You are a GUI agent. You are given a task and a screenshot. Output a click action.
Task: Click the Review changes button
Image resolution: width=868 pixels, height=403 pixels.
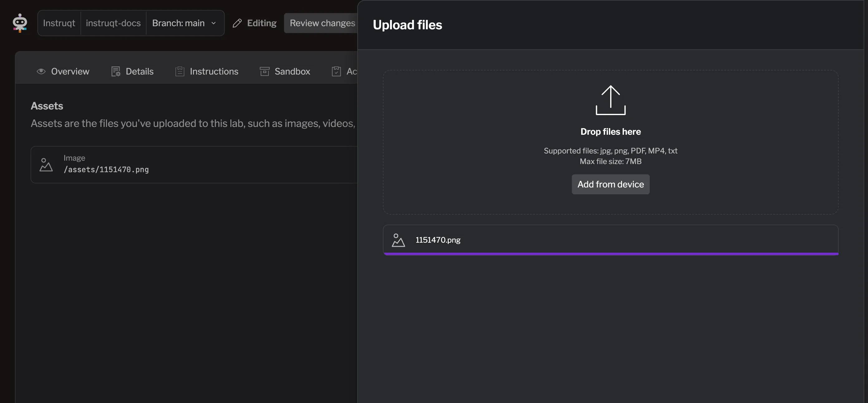click(x=322, y=23)
